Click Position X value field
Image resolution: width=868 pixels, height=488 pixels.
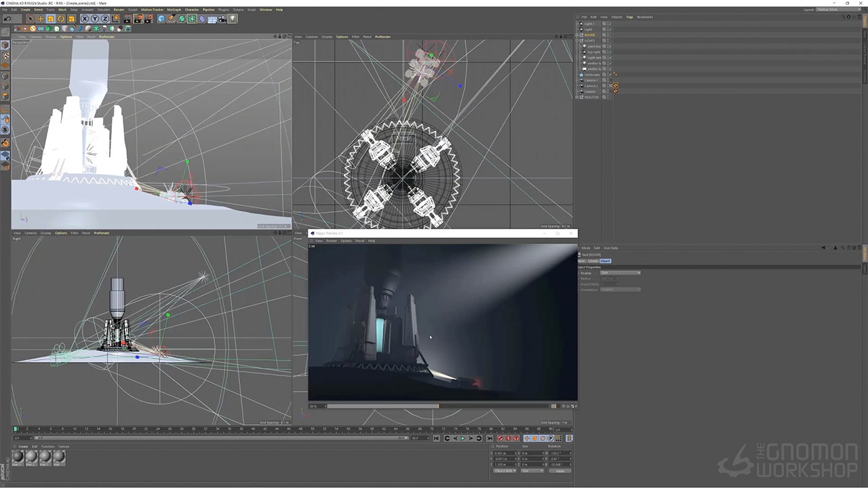coord(505,453)
